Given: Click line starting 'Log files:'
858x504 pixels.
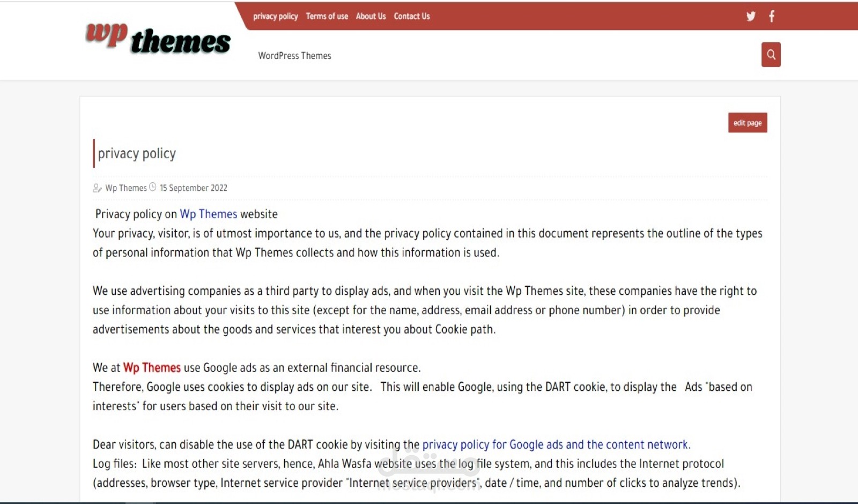Looking at the screenshot, I should coord(408,464).
